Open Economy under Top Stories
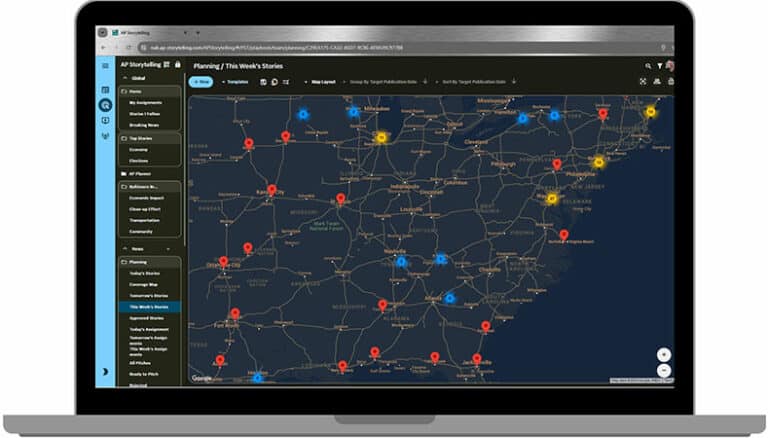The width and height of the screenshot is (768, 438). click(139, 150)
